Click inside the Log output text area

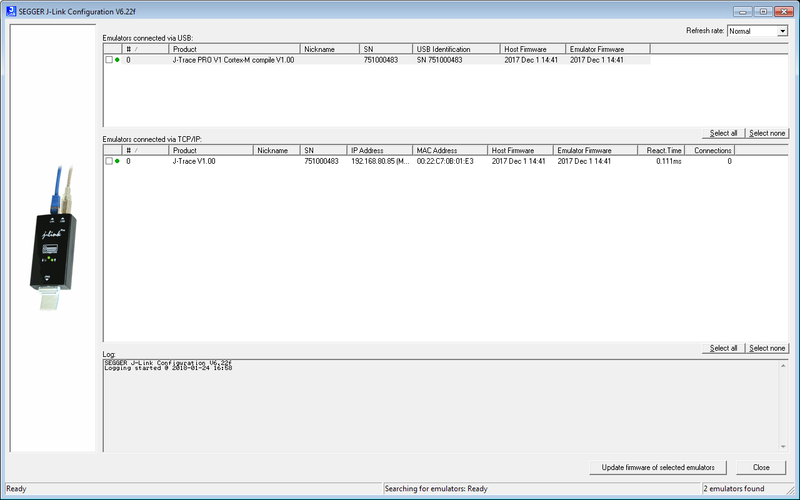pyautogui.click(x=441, y=406)
